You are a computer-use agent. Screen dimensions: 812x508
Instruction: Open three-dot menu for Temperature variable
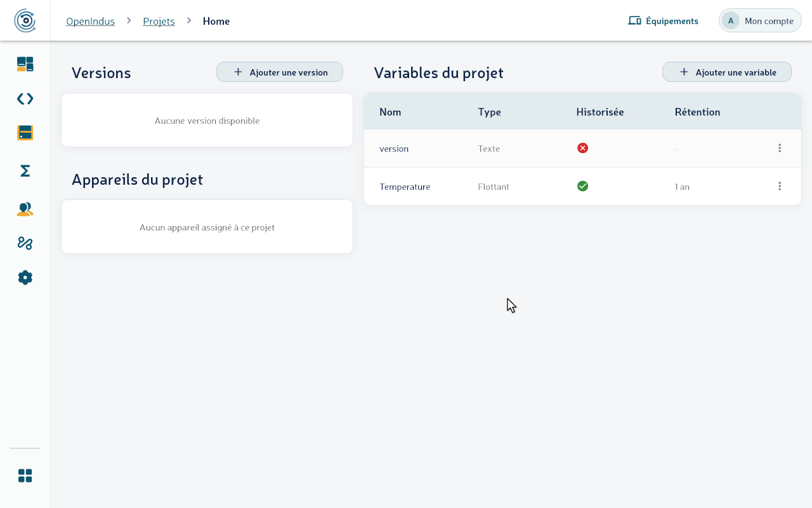tap(780, 186)
